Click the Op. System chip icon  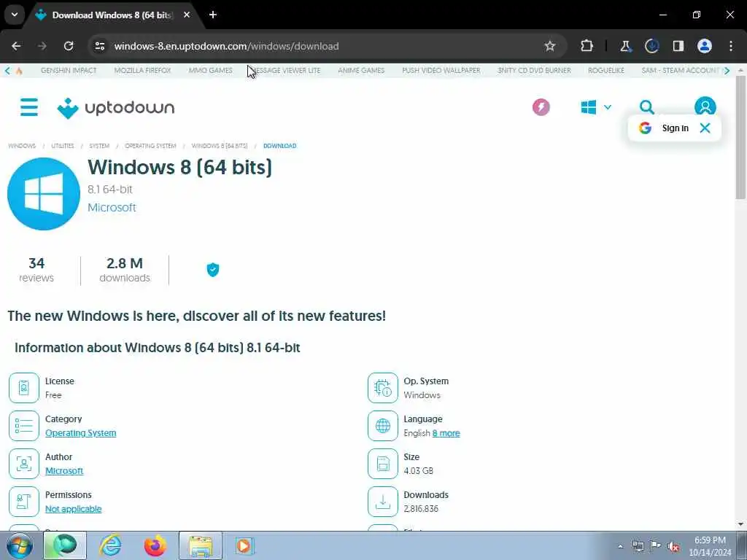point(382,388)
